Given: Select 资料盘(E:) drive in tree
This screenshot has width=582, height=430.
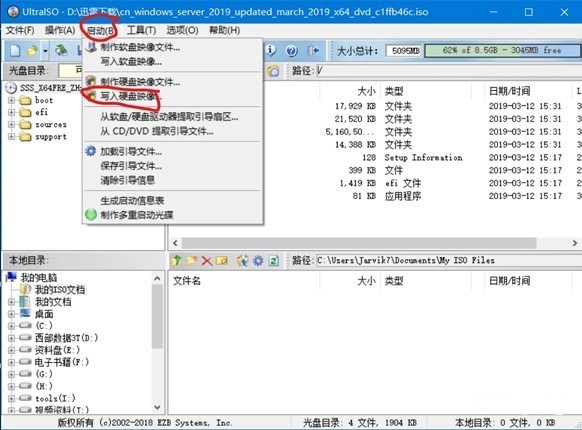Looking at the screenshot, I should [x=57, y=350].
